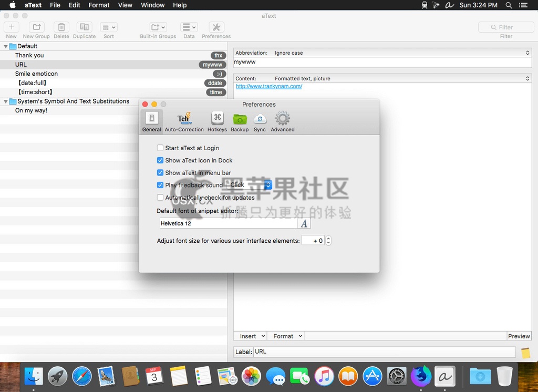Open the Format menu in menu bar

(x=99, y=5)
